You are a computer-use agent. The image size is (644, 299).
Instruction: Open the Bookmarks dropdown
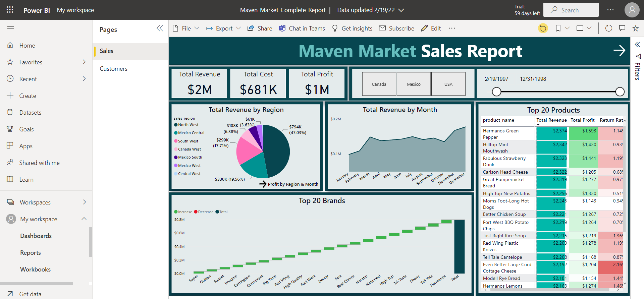(562, 28)
